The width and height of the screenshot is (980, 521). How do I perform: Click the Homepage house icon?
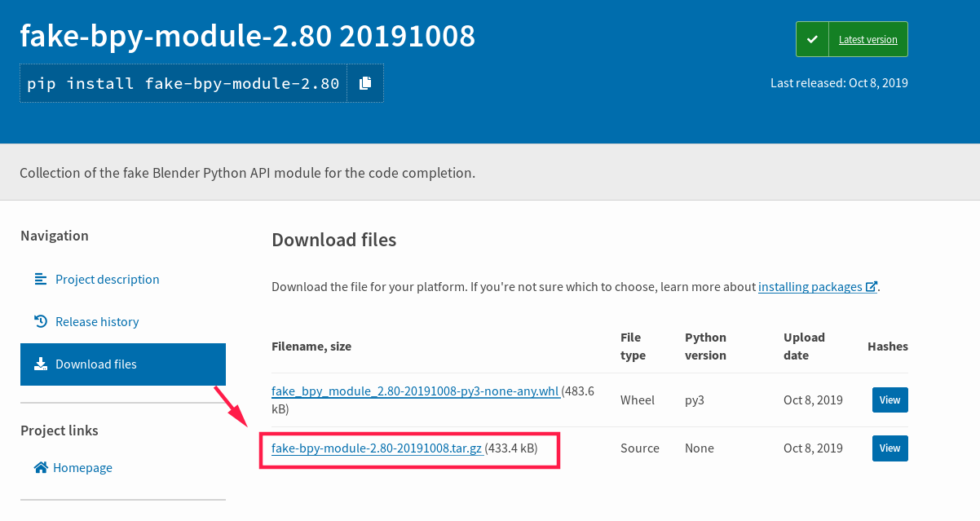[41, 467]
